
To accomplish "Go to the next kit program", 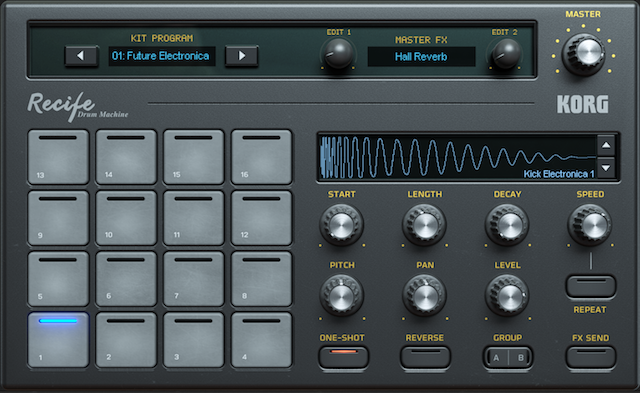I will [242, 56].
